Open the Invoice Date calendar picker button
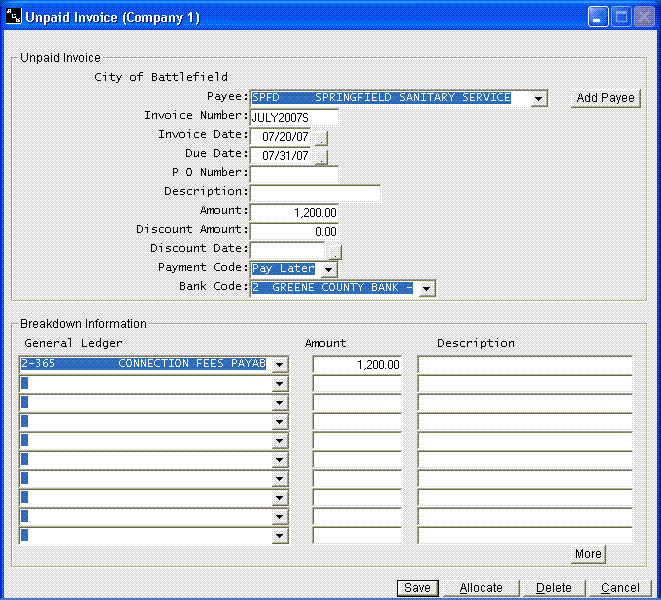 click(x=321, y=137)
